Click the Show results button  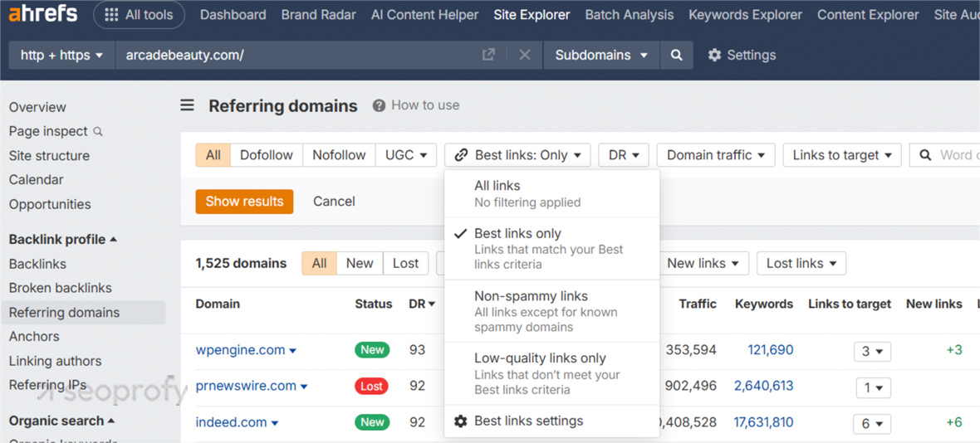click(244, 202)
